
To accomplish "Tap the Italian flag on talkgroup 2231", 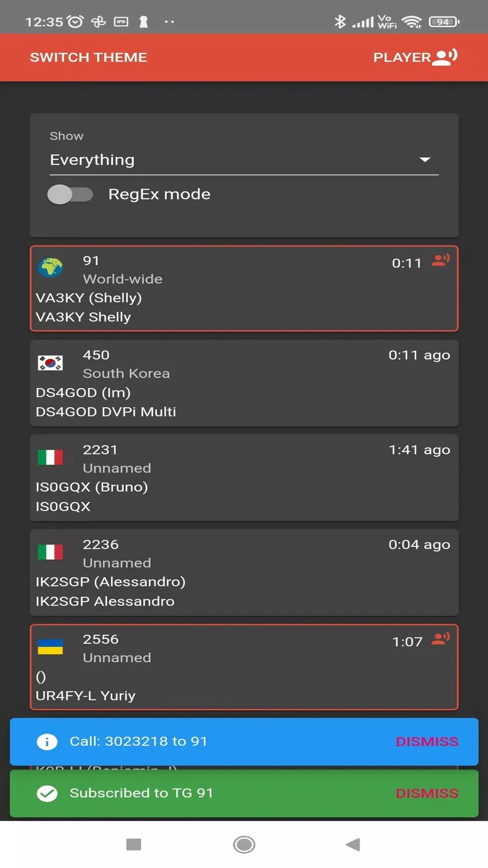I will pos(51,457).
